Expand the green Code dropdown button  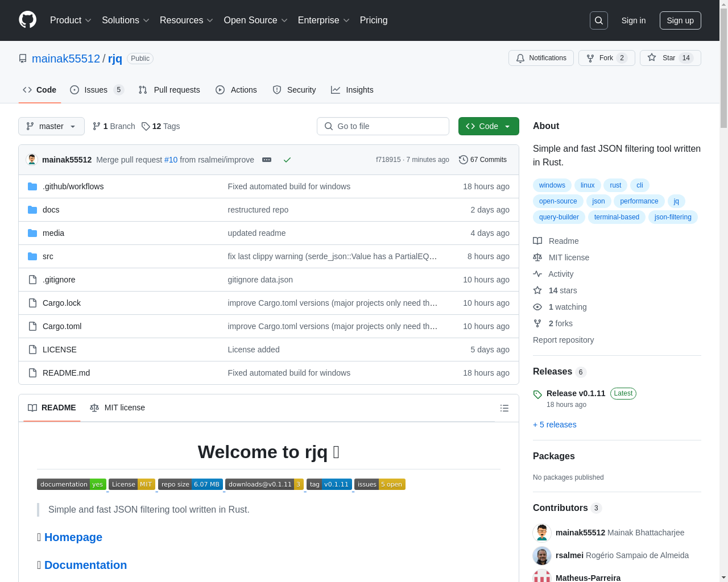coord(489,126)
